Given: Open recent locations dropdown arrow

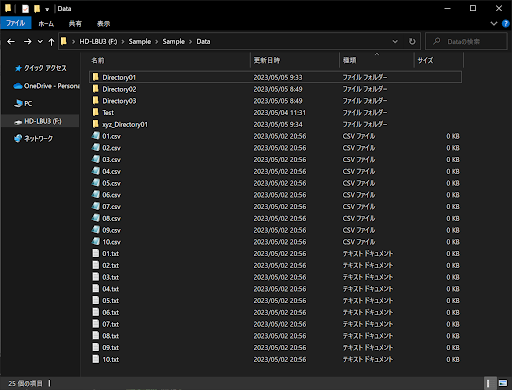Looking at the screenshot, I should (x=40, y=42).
